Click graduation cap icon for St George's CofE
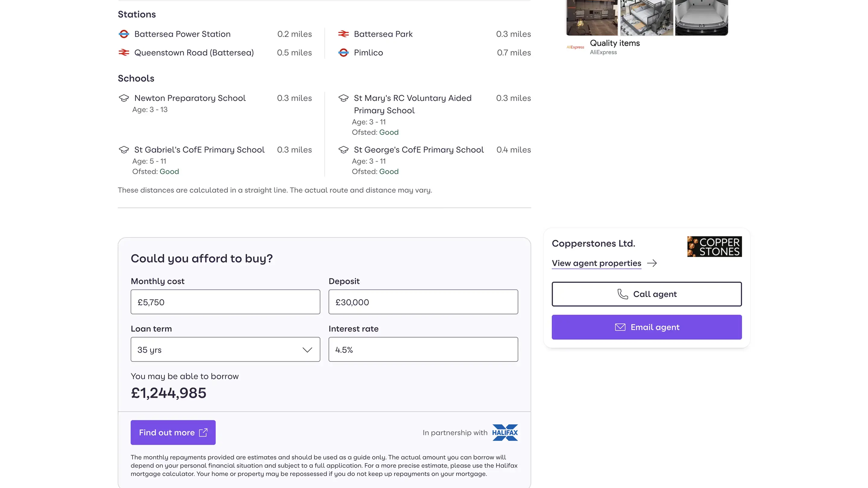The image size is (868, 488). click(343, 149)
